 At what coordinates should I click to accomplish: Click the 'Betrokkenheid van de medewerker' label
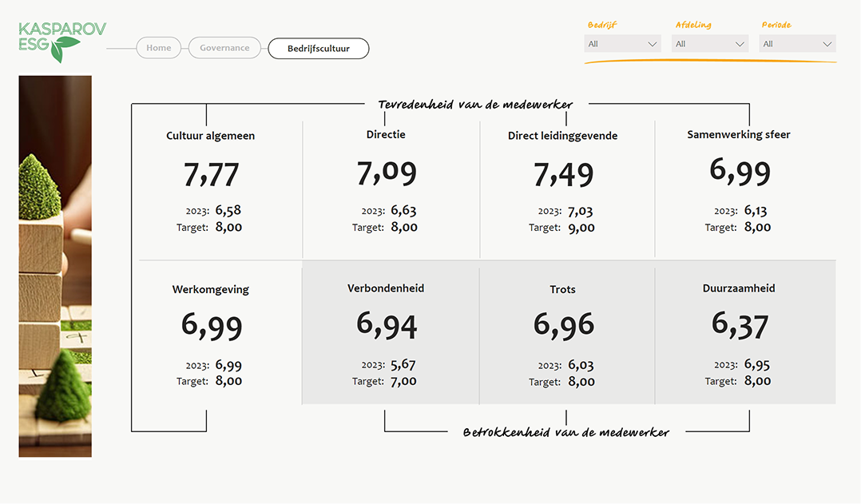click(566, 431)
